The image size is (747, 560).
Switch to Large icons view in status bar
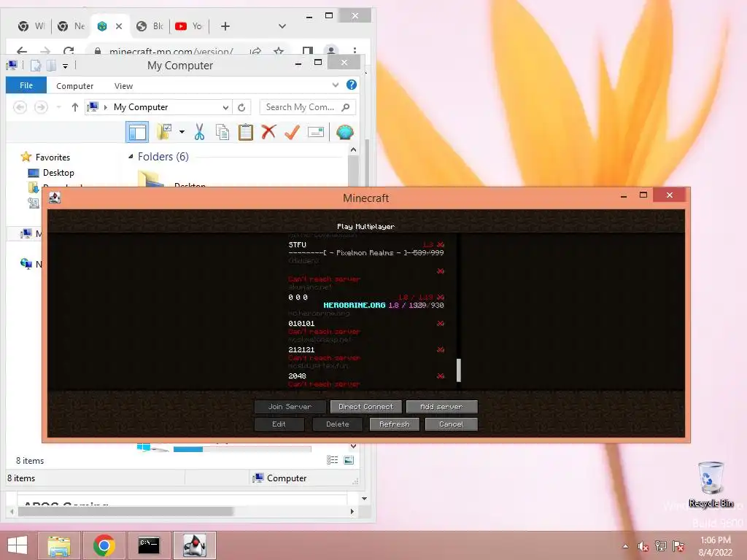click(x=349, y=459)
